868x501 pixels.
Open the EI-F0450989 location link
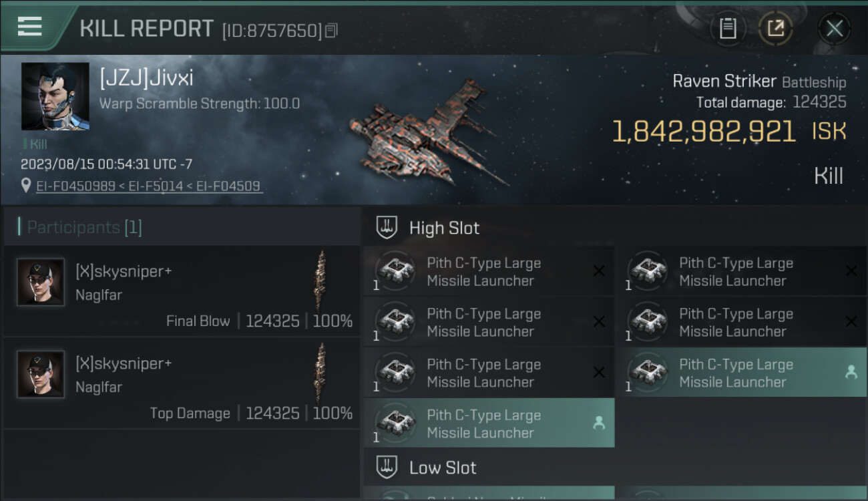tap(75, 186)
